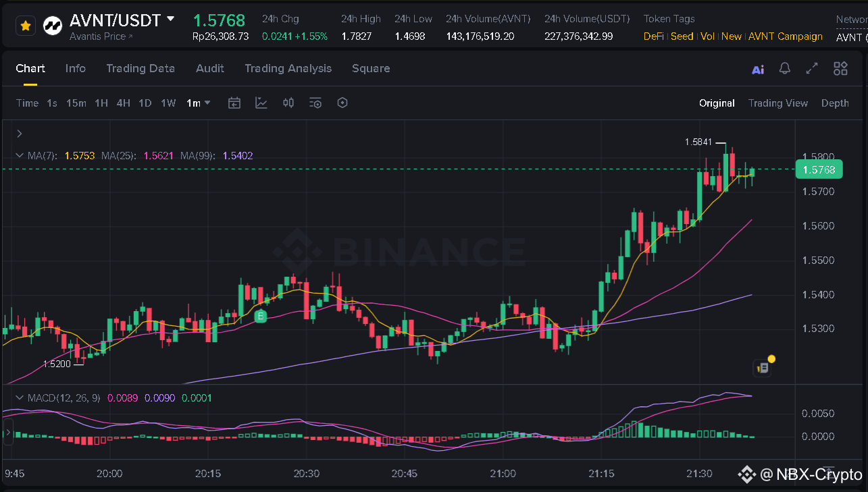Click the 24h Low value 1.4698

coord(410,36)
